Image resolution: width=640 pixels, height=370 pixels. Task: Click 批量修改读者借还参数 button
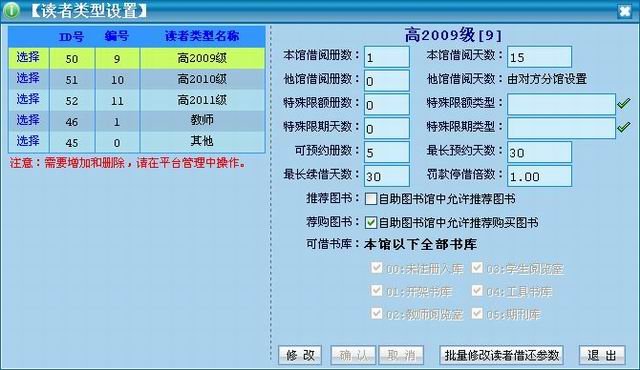pos(502,355)
